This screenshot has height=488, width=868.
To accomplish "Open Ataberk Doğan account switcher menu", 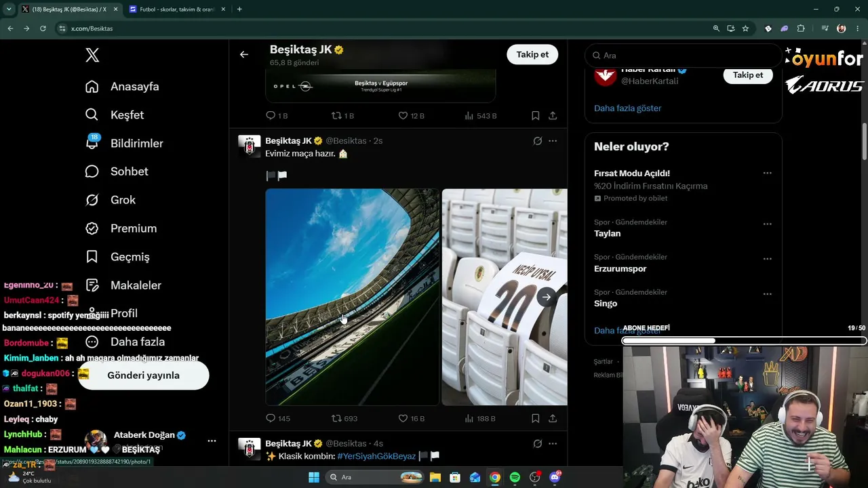I will click(212, 441).
